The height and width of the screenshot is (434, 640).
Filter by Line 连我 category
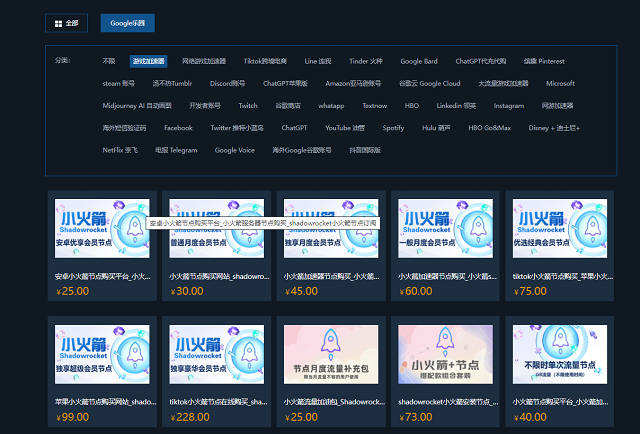pyautogui.click(x=318, y=61)
